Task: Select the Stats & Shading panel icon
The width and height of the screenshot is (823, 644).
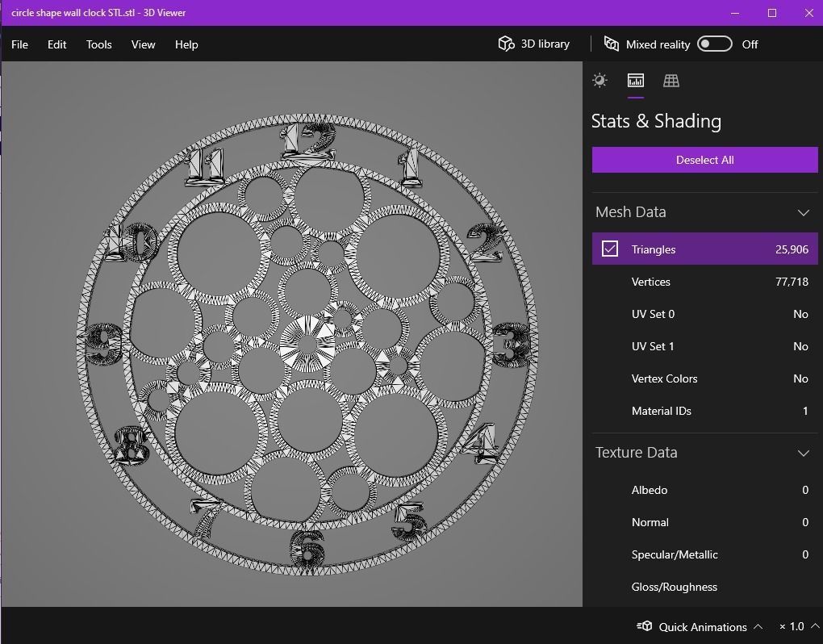Action: pos(635,80)
